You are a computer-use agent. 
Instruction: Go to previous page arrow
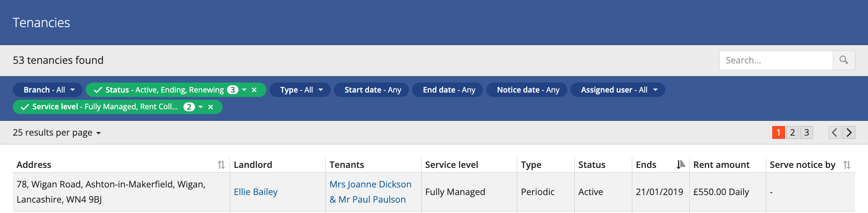(x=834, y=132)
